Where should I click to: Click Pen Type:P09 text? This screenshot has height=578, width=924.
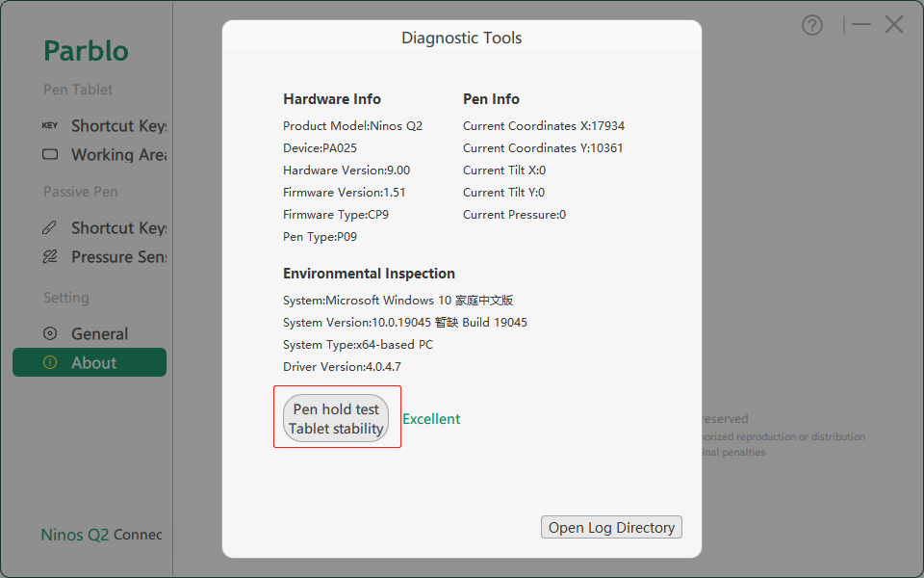[320, 237]
